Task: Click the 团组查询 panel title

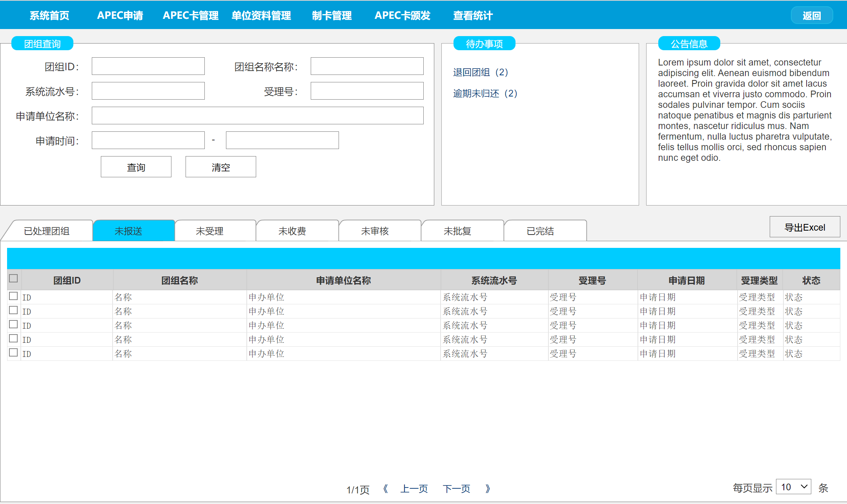Action: [x=42, y=44]
